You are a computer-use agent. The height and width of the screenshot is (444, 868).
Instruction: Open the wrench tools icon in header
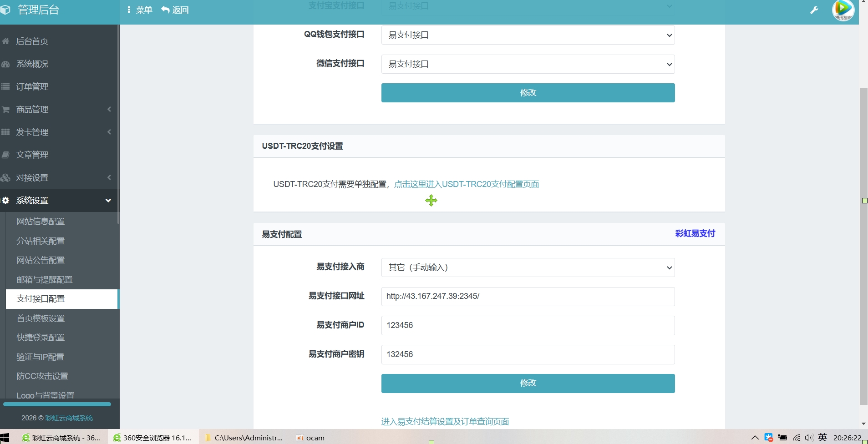pos(814,10)
